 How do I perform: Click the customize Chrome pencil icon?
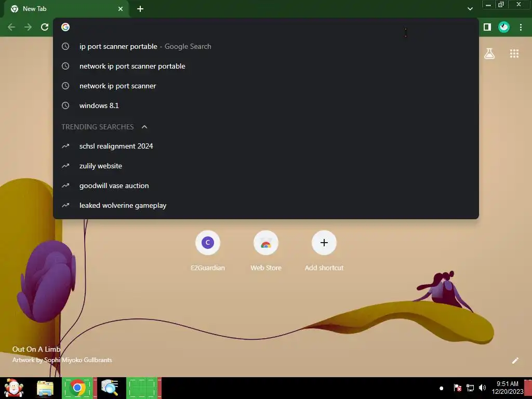515,361
